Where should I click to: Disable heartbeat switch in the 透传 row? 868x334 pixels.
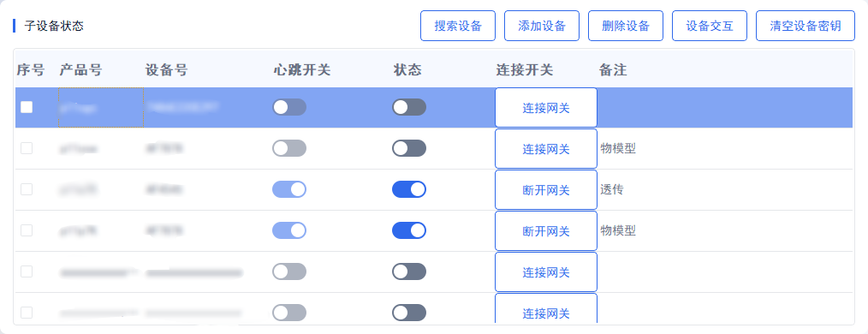click(x=289, y=189)
